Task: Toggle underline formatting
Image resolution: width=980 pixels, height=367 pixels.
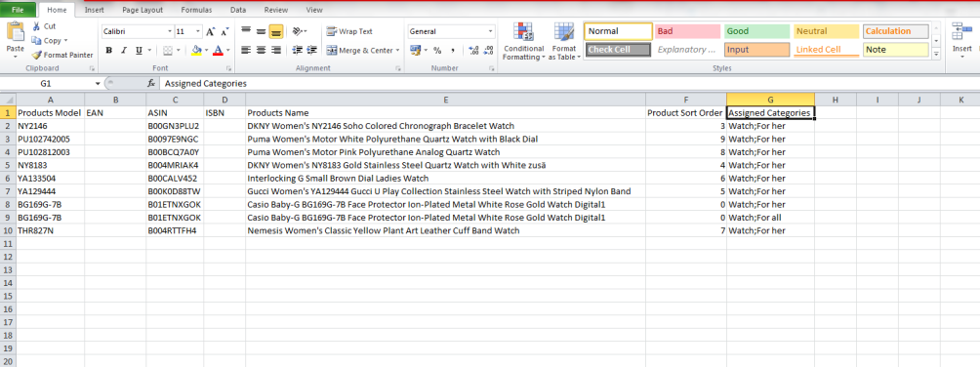Action: (139, 51)
